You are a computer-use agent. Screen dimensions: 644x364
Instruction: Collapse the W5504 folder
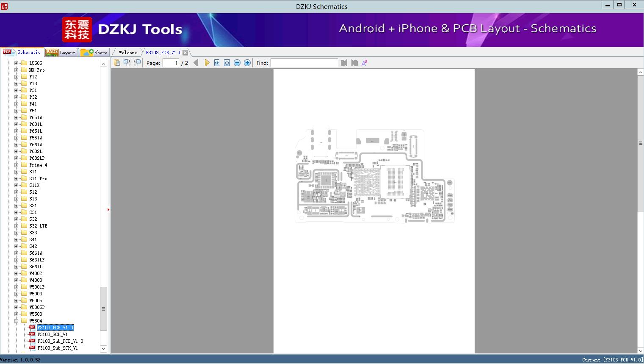(x=17, y=321)
